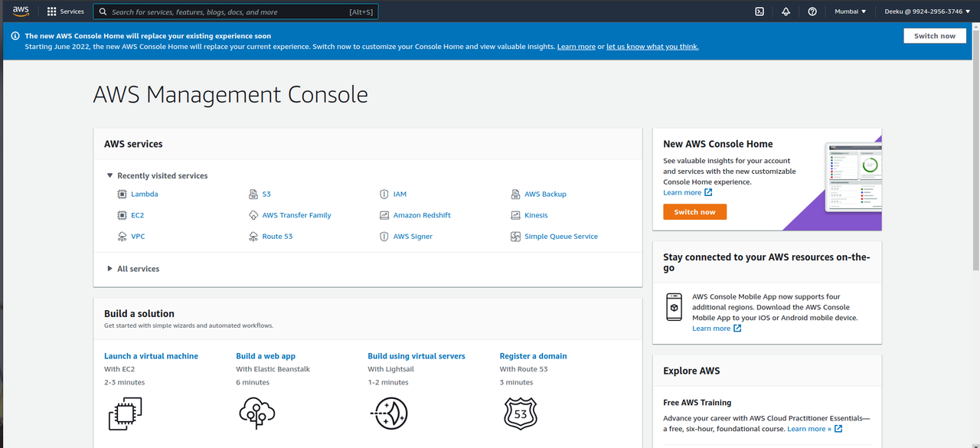Open the Mumbai region dropdown
This screenshot has height=448, width=980.
coord(851,11)
